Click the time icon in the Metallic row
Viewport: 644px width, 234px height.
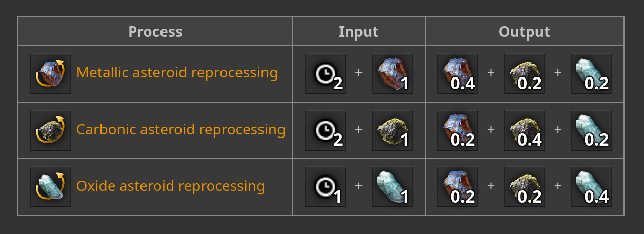(x=326, y=74)
